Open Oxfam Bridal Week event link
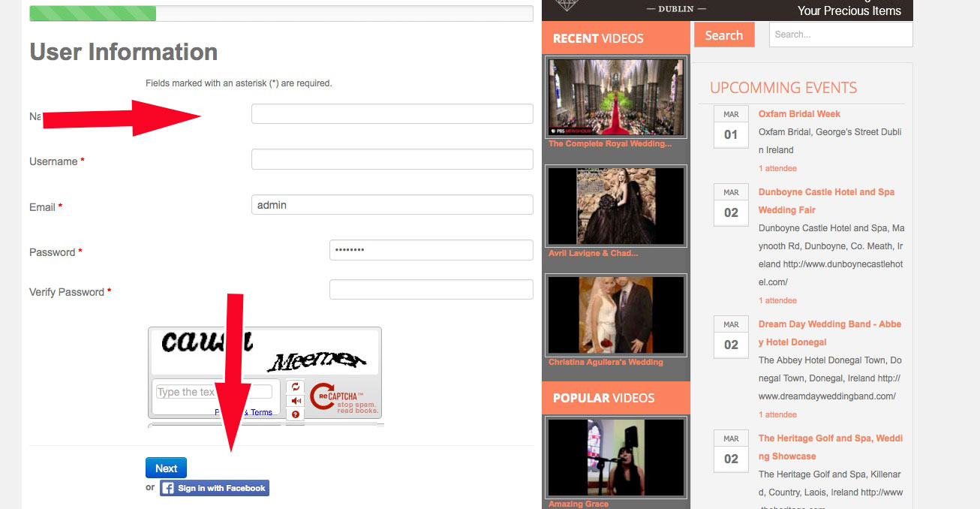980x509 pixels. [x=799, y=114]
